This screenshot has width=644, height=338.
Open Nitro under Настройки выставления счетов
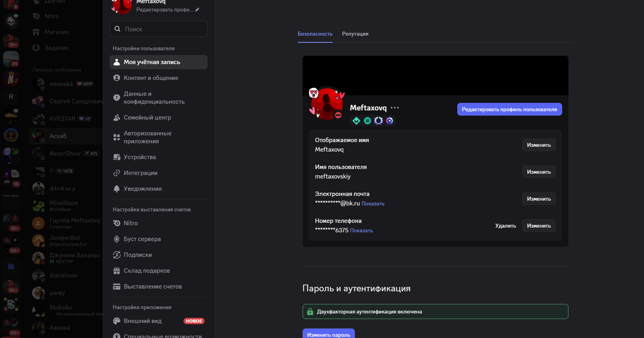click(x=159, y=223)
